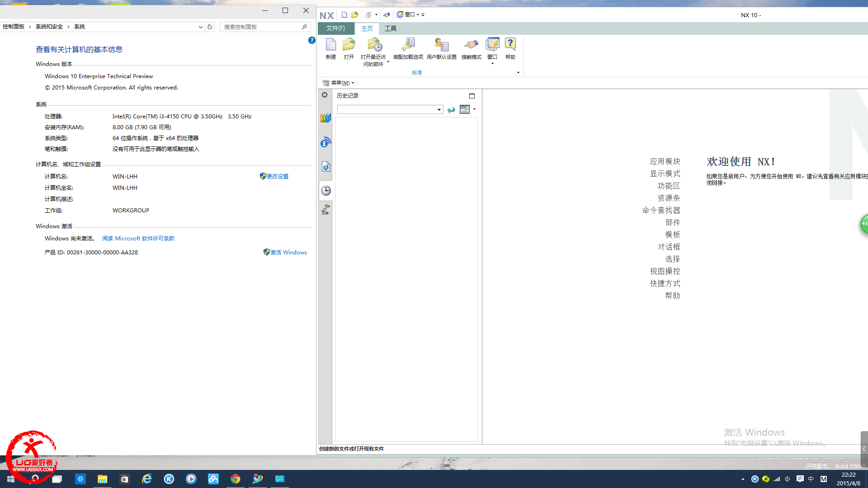Click 系统 breadcrumb in address bar
This screenshot has width=868, height=488.
pyautogui.click(x=80, y=27)
